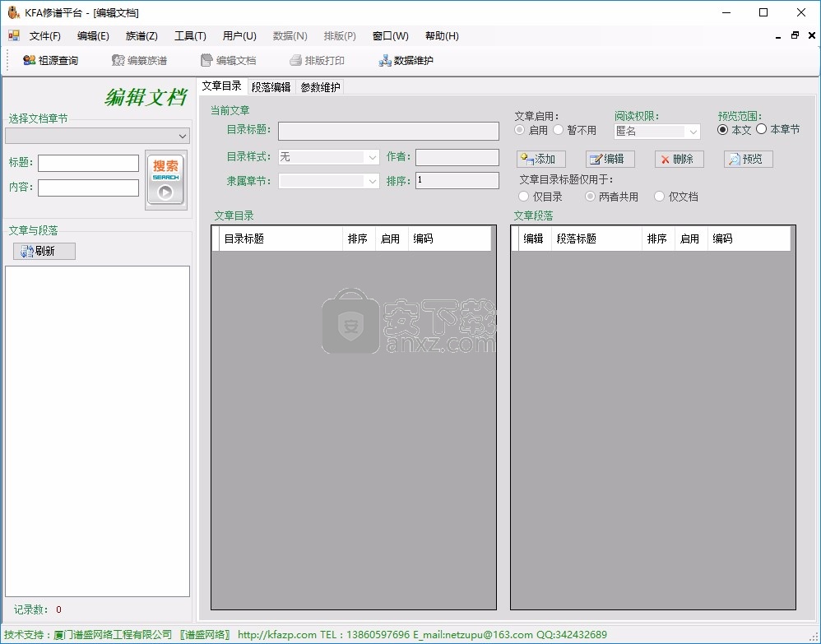
Task: Click the 刷新 refresh button
Action: pos(44,252)
